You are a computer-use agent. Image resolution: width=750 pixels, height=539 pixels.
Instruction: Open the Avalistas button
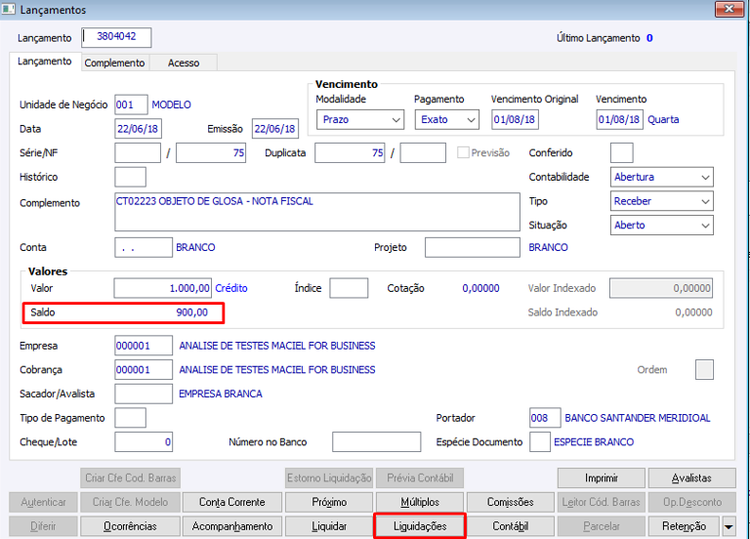pos(692,478)
